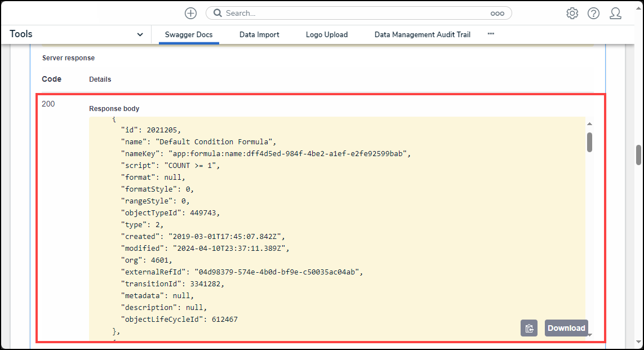Click the externalRefId line in the response
Viewport: 644px width, 350px height.
pyautogui.click(x=242, y=272)
